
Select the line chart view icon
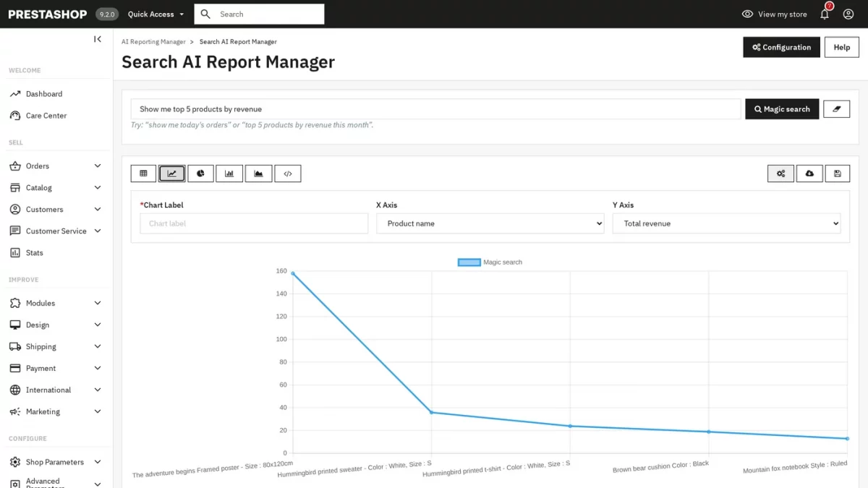172,174
